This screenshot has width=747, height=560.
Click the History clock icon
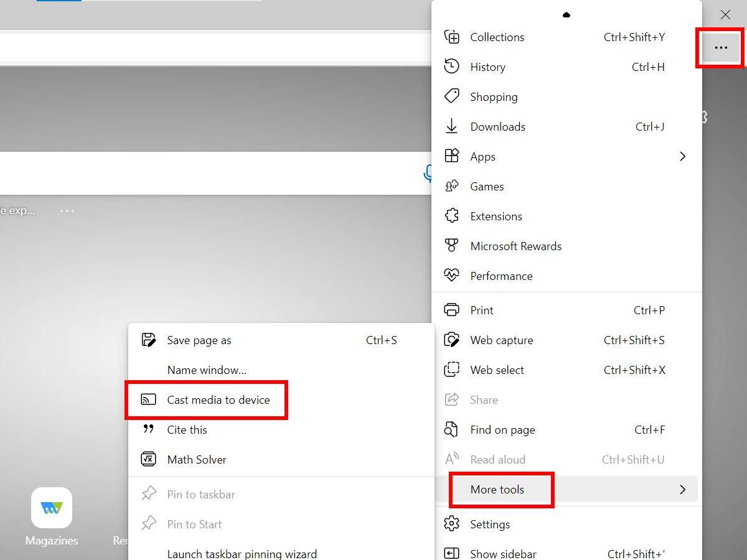pos(451,67)
